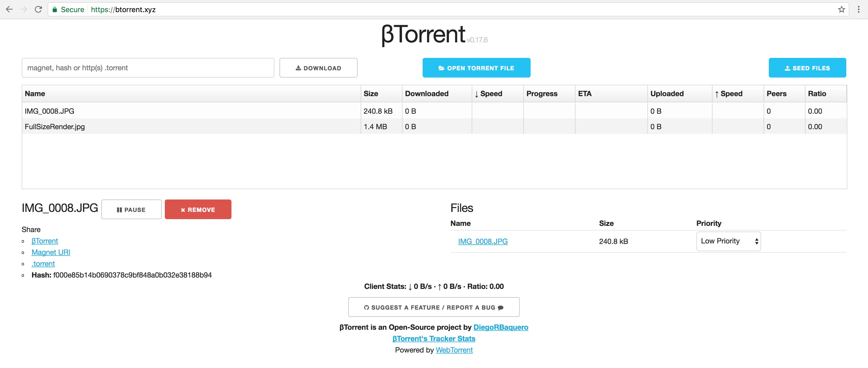Click the green Secure padlock icon
The image size is (868, 368).
tap(55, 10)
